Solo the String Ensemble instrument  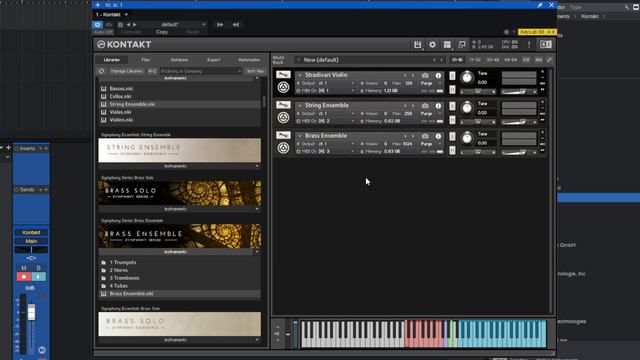click(x=452, y=106)
